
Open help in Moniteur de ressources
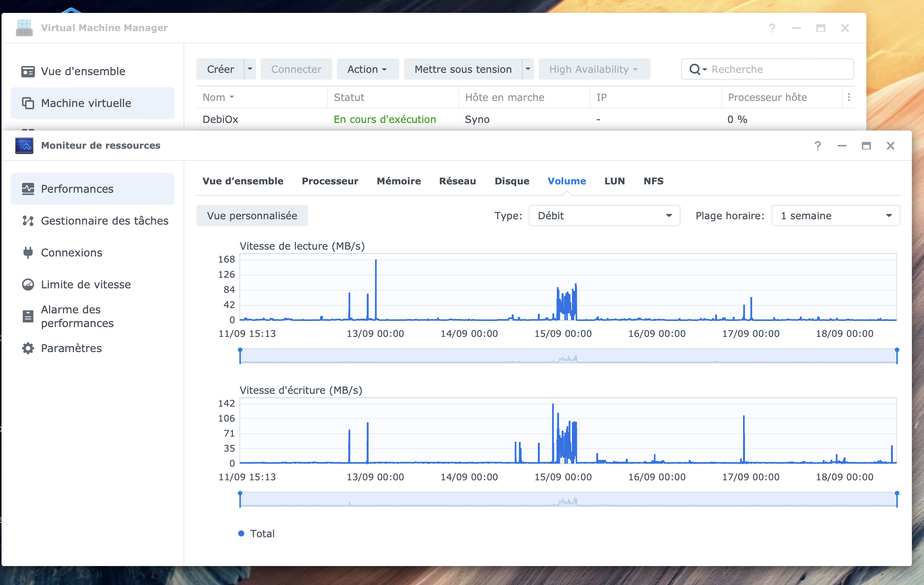pos(817,146)
